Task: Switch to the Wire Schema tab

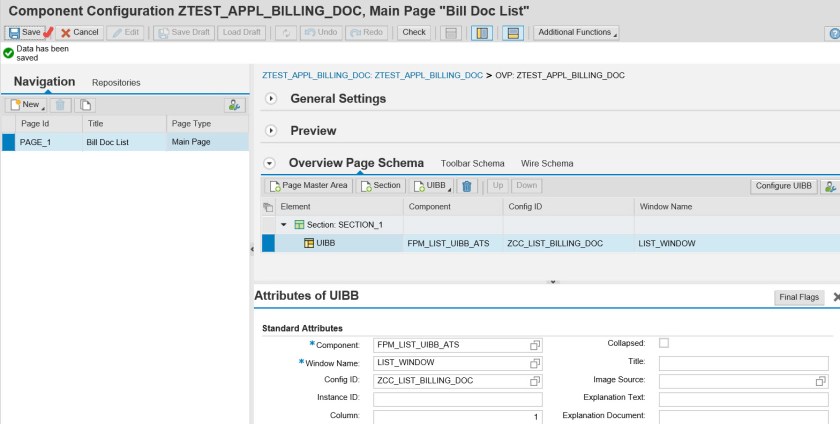Action: (546, 163)
